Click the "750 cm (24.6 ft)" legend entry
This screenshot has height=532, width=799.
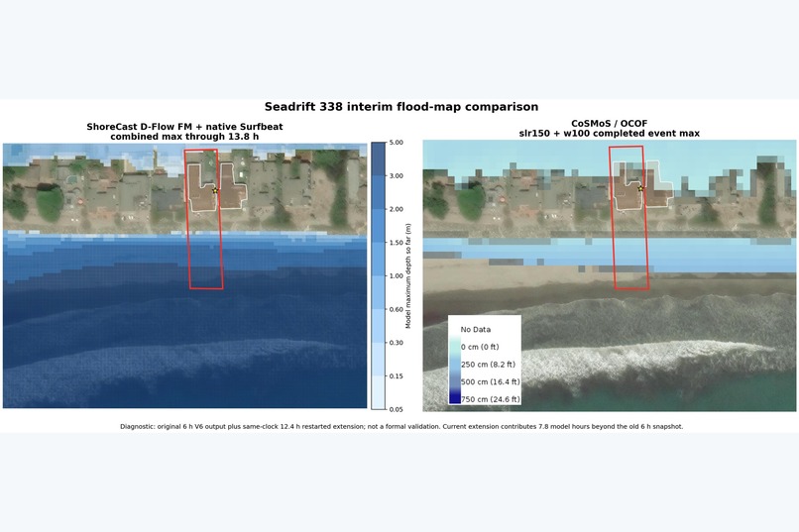[x=490, y=399]
